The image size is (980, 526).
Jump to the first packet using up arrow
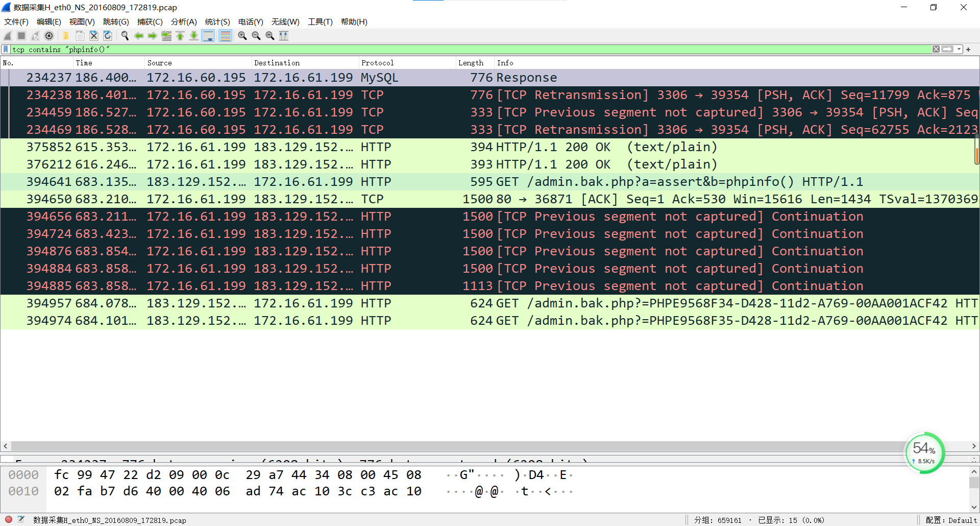click(x=180, y=36)
